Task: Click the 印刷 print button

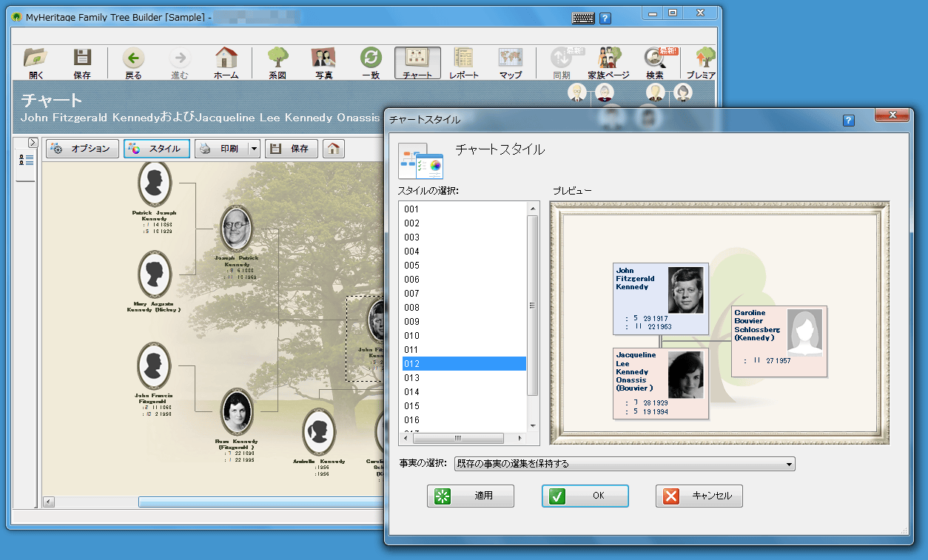Action: pyautogui.click(x=221, y=149)
